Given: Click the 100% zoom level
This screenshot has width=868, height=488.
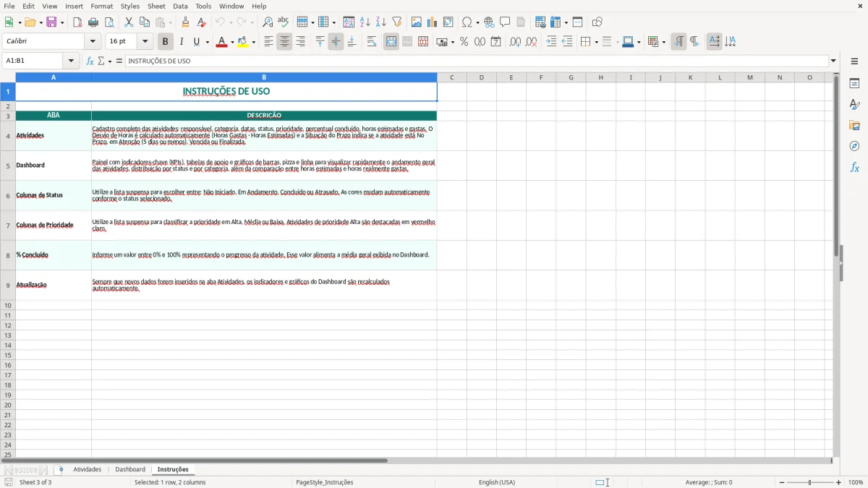Looking at the screenshot, I should click(856, 482).
